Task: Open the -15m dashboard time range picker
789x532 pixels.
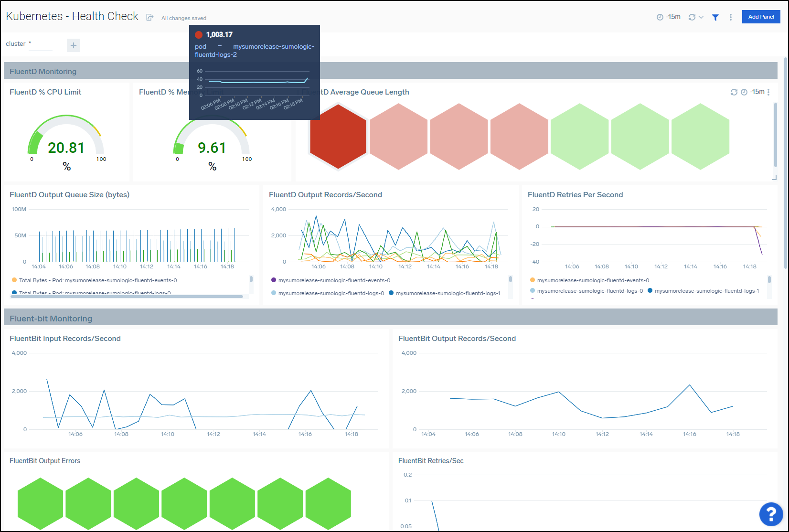Action: click(x=669, y=17)
